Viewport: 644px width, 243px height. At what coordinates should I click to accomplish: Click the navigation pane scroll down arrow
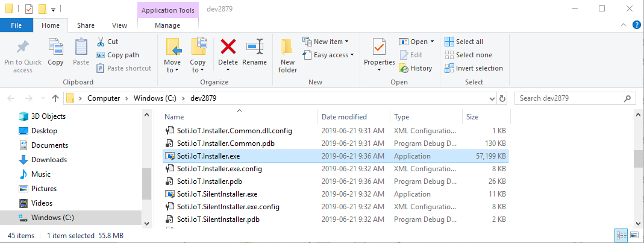pos(146,223)
